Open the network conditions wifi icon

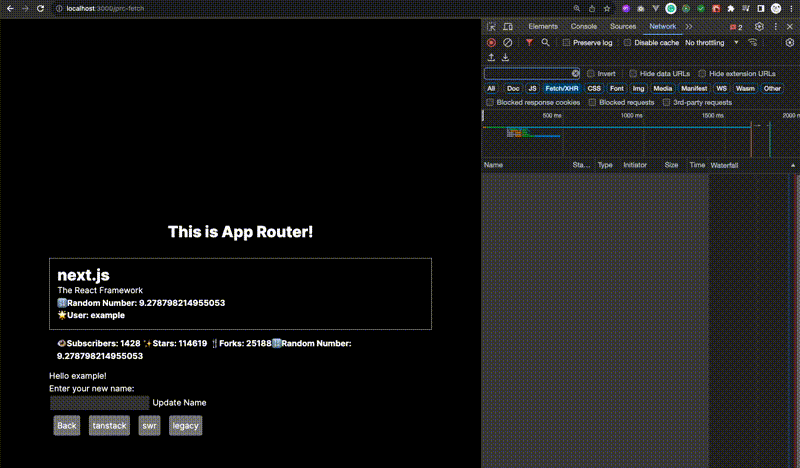click(x=753, y=43)
